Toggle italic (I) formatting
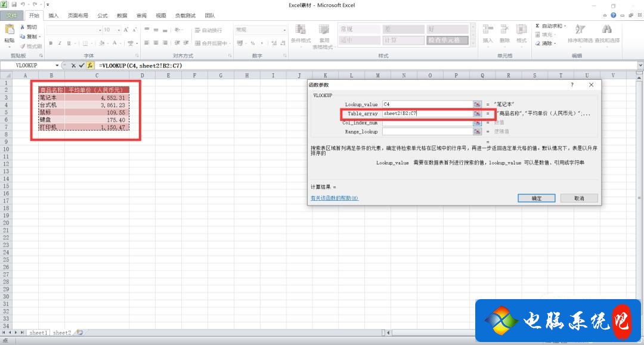 click(x=60, y=43)
